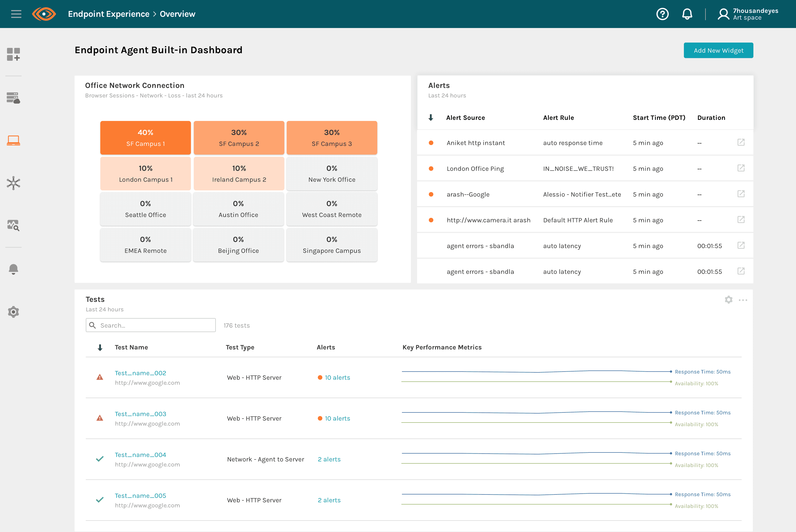Toggle the Tests table sort arrow
This screenshot has height=532, width=796.
click(x=100, y=347)
